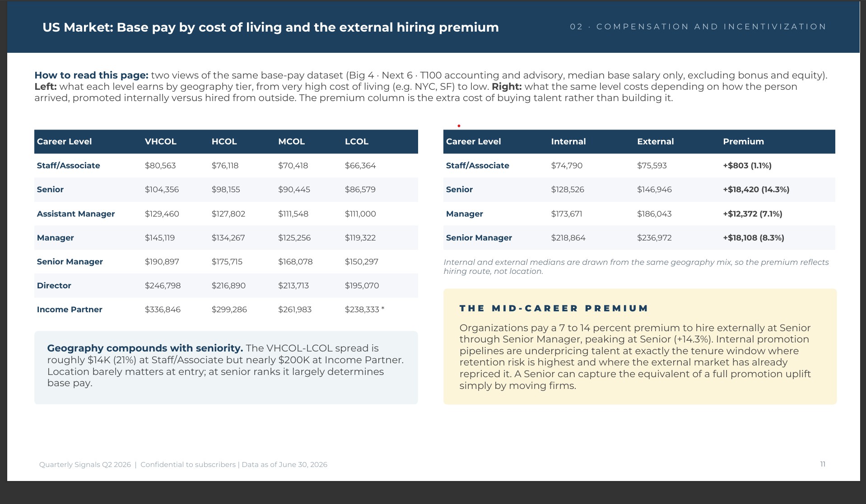Click the LCOL column header
The image size is (866, 504).
[357, 141]
